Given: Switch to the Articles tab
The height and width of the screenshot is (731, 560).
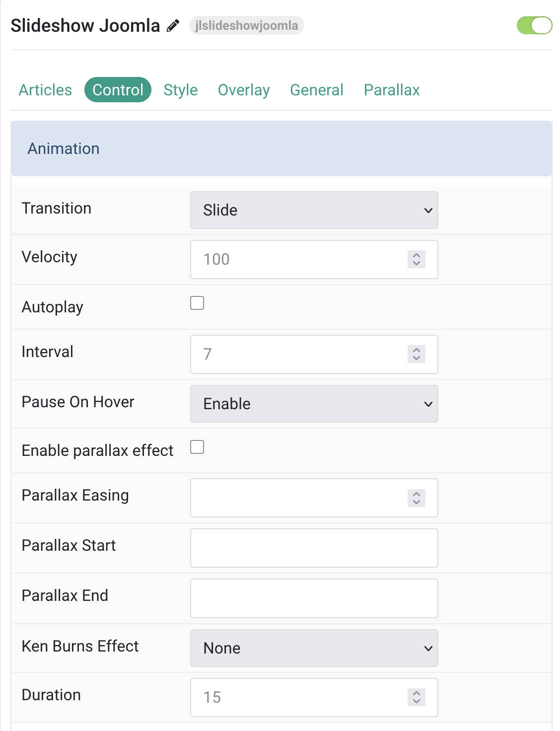Looking at the screenshot, I should 45,90.
